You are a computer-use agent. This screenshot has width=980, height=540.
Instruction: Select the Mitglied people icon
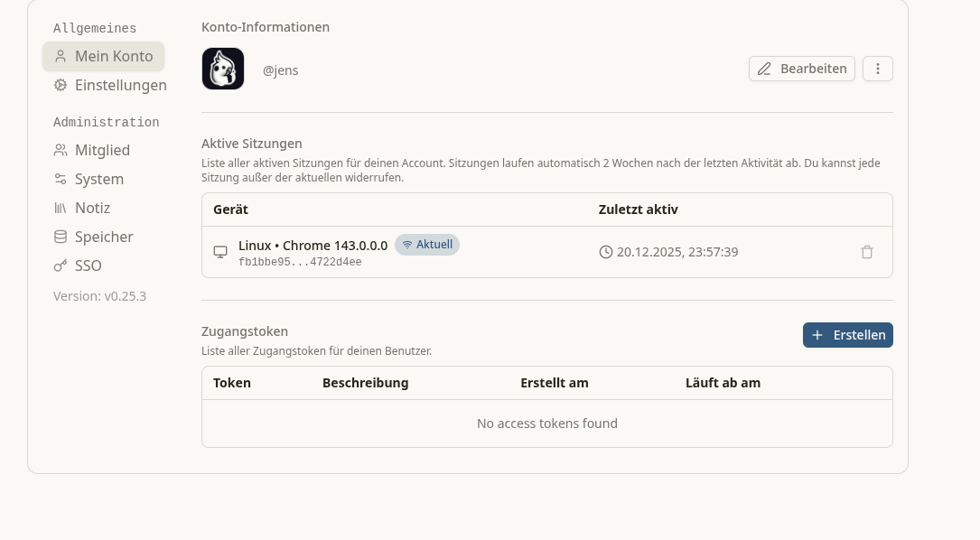click(61, 150)
